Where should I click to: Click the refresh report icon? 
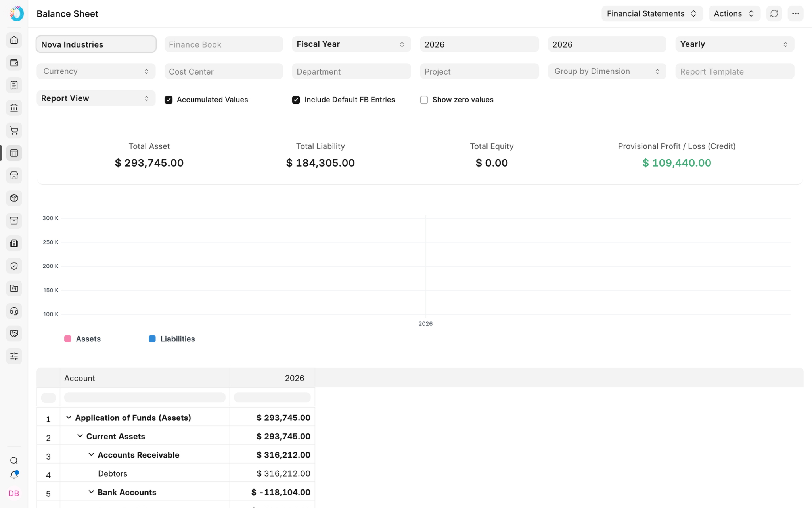[x=774, y=13]
